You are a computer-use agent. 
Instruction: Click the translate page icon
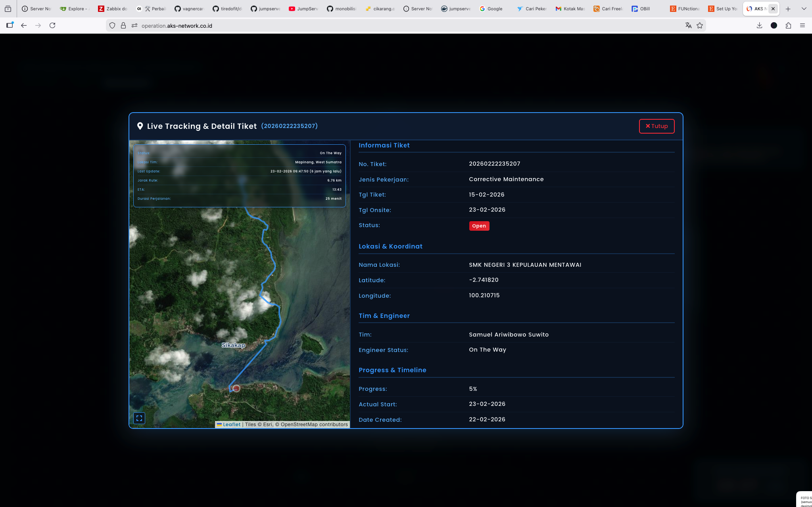click(688, 25)
